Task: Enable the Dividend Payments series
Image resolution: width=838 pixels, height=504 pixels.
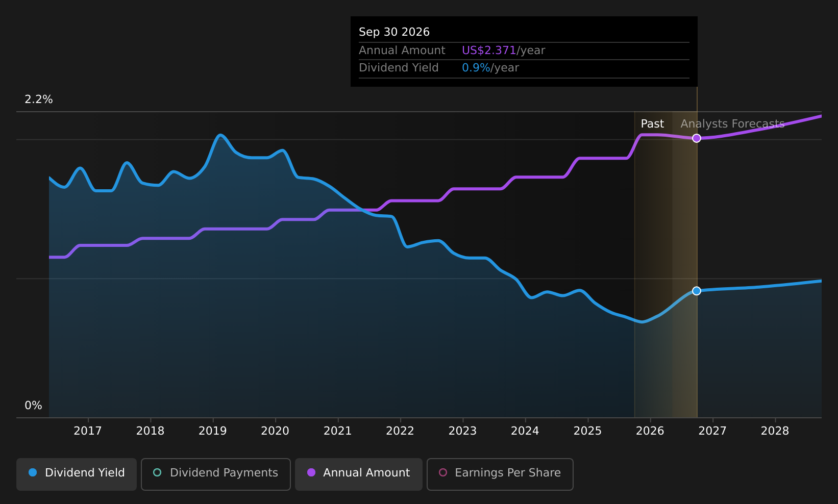Action: (x=216, y=474)
